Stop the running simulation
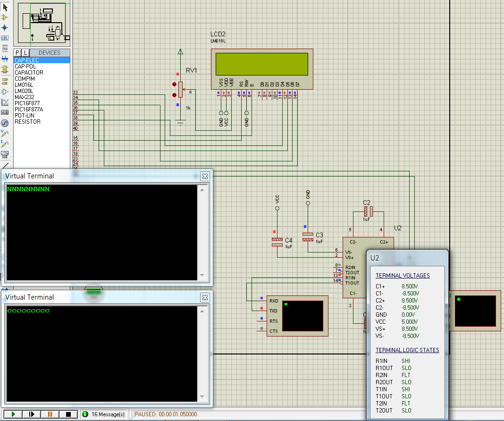504x421 pixels. [68, 414]
